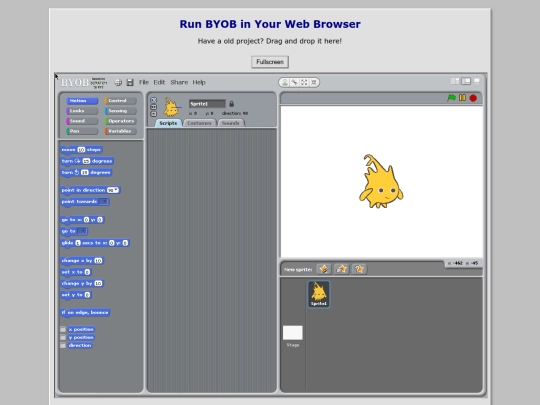Set rotation style to don't rotate
540x405 pixels.
coord(154,114)
